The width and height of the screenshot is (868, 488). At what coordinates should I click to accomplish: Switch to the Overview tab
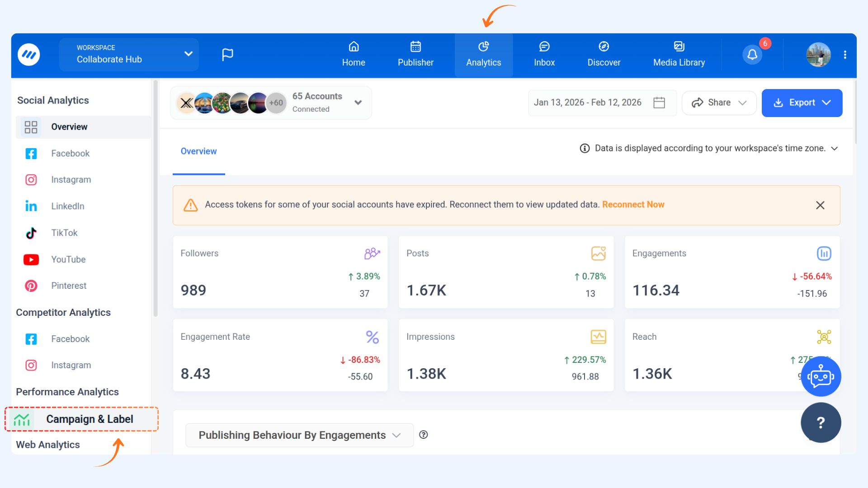198,151
